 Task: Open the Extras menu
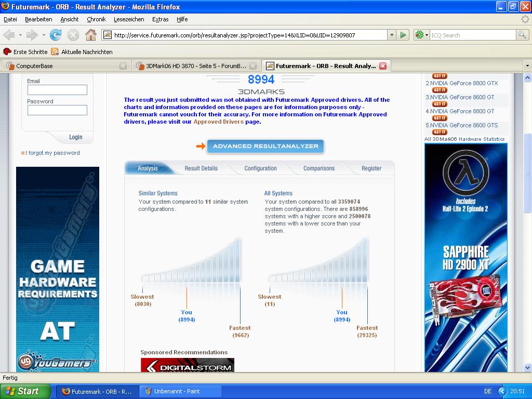point(161,19)
